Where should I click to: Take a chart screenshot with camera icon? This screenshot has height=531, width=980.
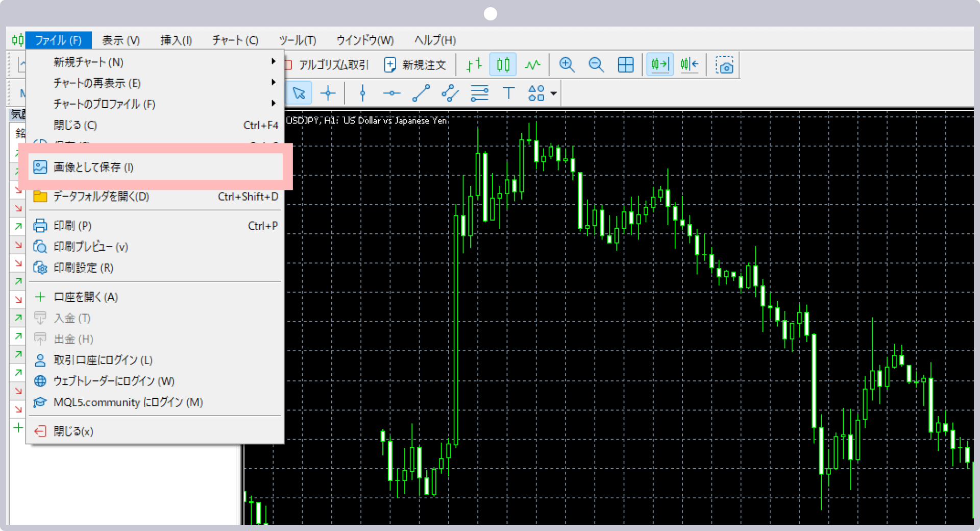tap(724, 65)
